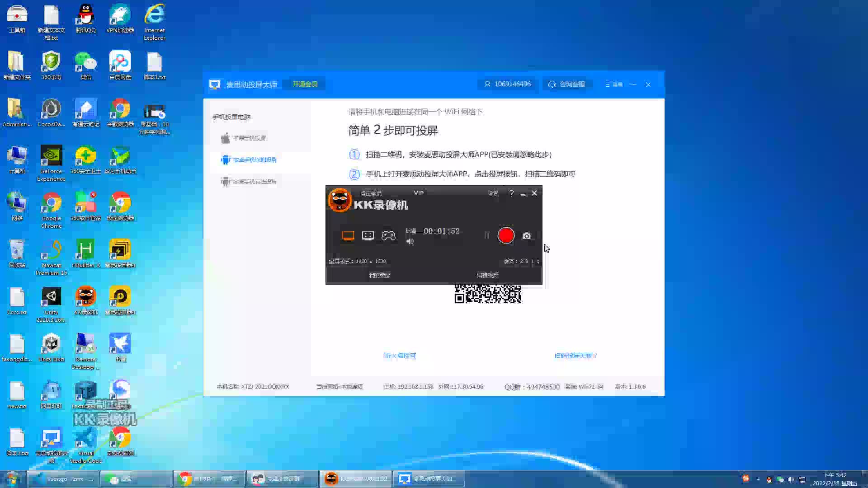Open 腾讯QQ desktop icon
This screenshot has width=868, height=488.
pyautogui.click(x=85, y=19)
